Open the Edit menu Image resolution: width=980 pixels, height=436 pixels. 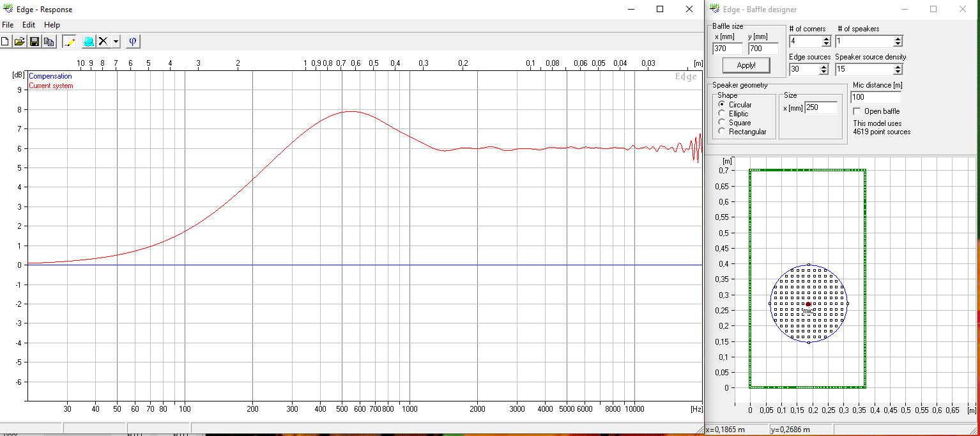[29, 25]
